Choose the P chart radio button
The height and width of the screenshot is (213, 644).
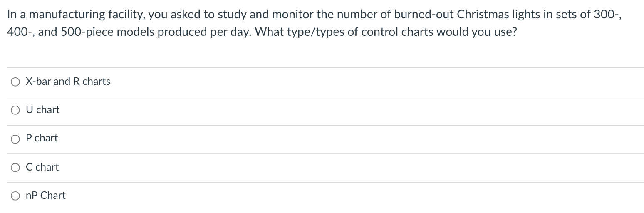[15, 139]
